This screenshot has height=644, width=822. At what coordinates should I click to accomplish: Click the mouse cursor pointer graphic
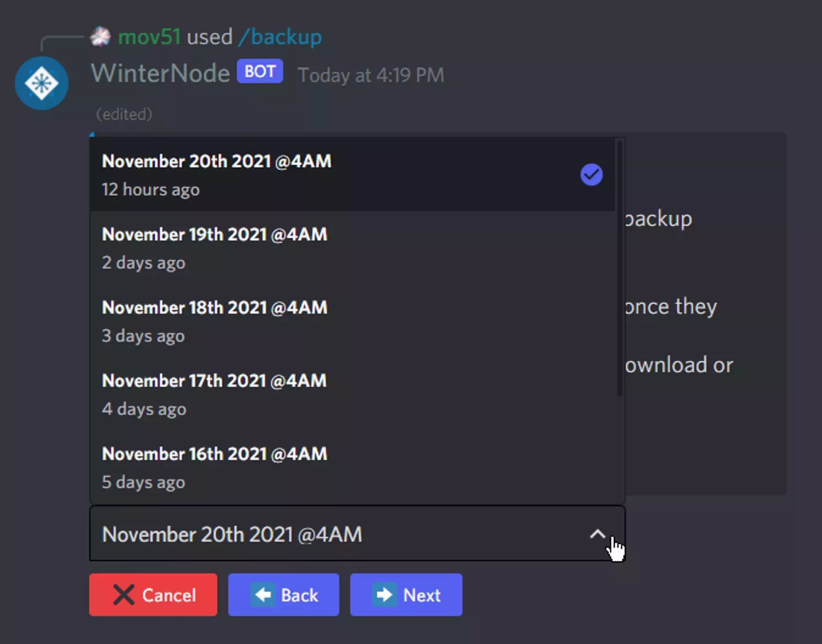[x=615, y=547]
